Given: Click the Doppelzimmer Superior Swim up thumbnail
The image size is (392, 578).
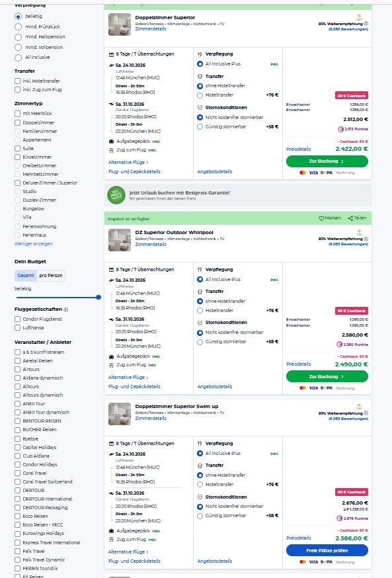Looking at the screenshot, I should point(120,414).
